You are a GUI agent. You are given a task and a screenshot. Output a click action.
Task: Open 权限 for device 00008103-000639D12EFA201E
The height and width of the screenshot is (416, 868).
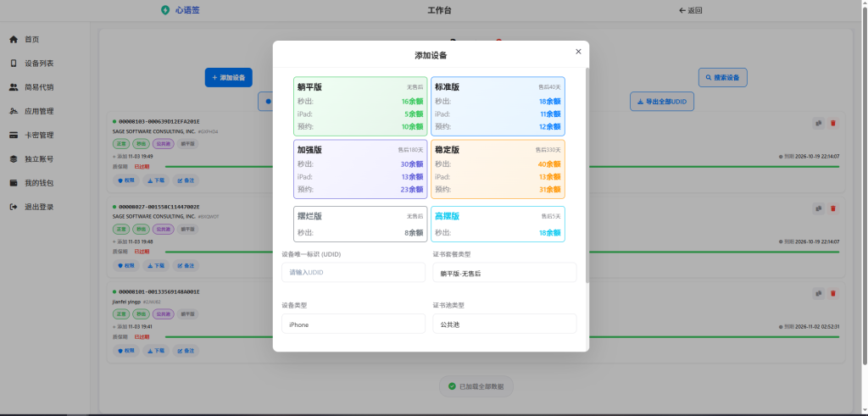[x=126, y=180]
